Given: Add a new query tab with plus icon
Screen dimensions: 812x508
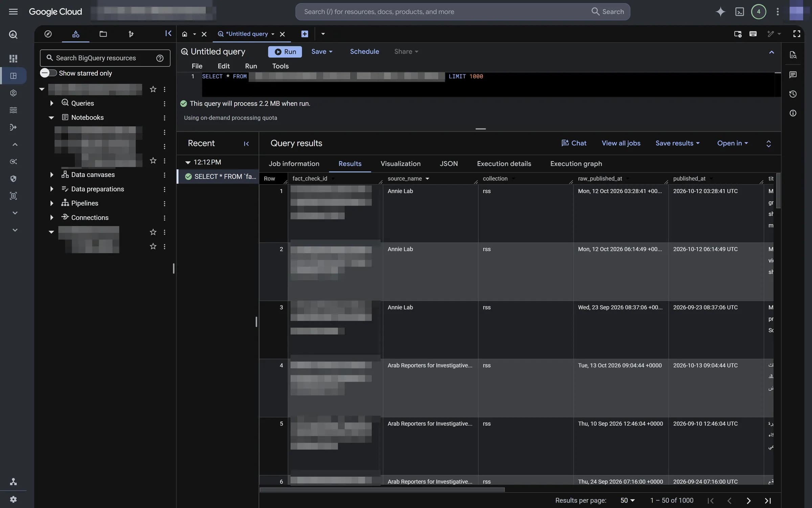Looking at the screenshot, I should point(304,34).
